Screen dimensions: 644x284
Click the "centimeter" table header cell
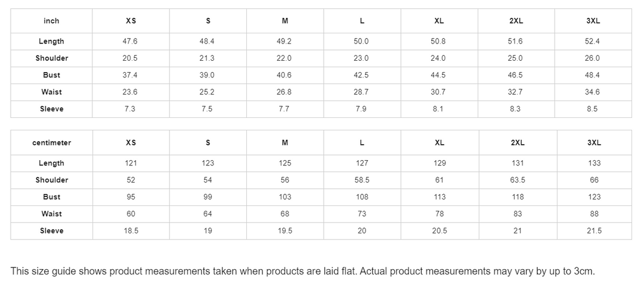pos(51,143)
